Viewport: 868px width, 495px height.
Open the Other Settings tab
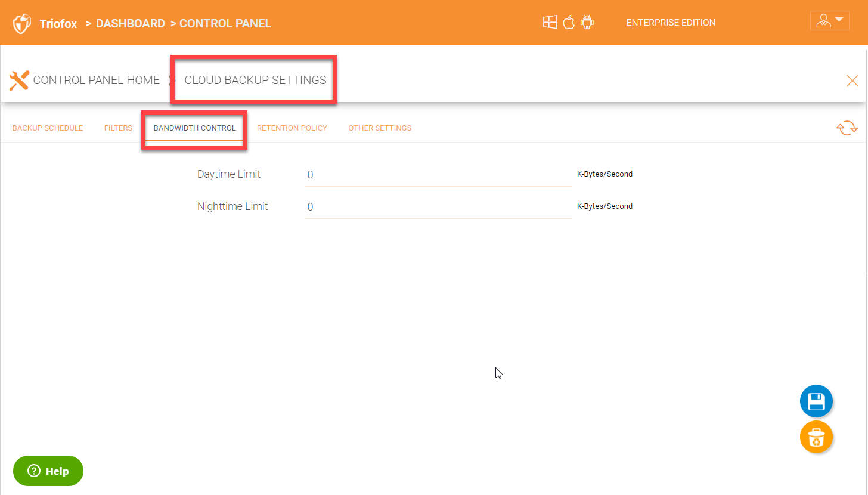pos(380,128)
